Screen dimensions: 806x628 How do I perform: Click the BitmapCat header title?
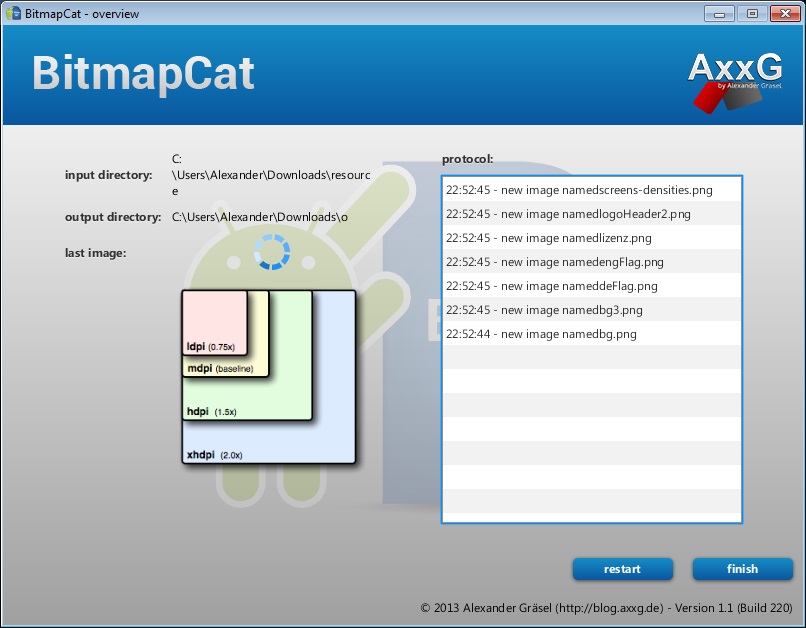[143, 75]
